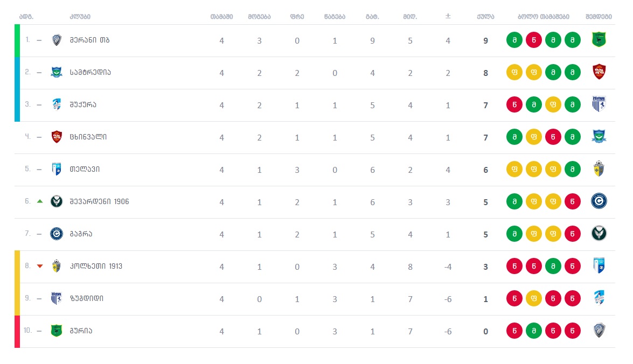Screen dimensions: 633x364
Task: Click the ± goal difference column header
Action: pos(448,17)
